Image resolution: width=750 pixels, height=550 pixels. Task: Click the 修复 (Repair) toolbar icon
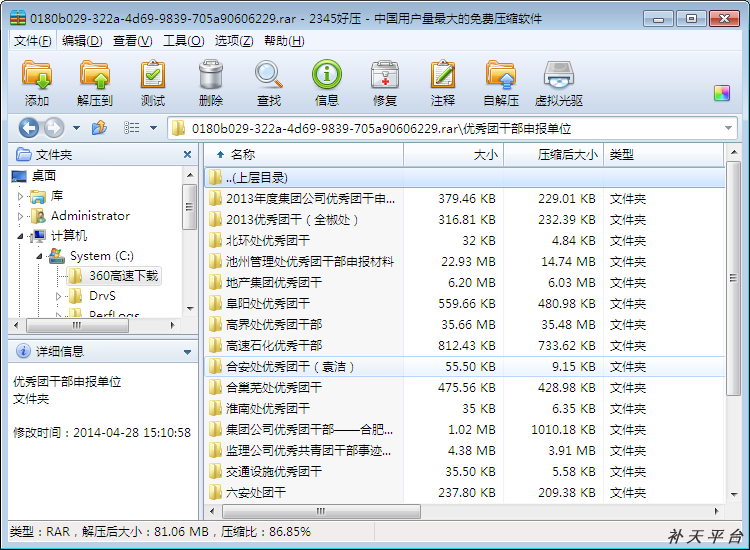point(385,83)
